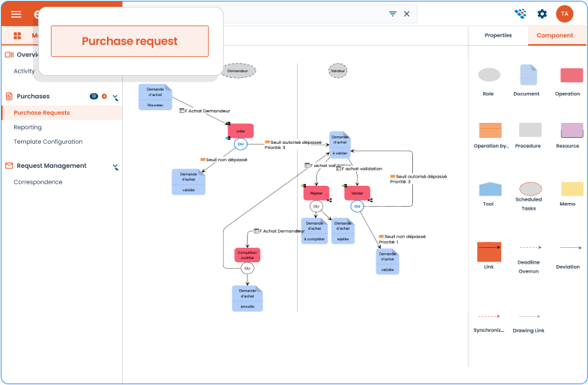Open the settings gear icon
588x385 pixels.
tap(542, 14)
